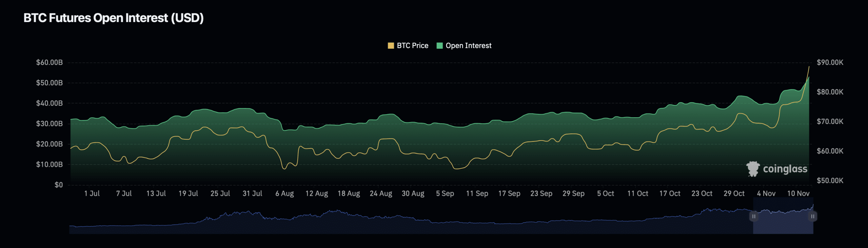The height and width of the screenshot is (248, 868).
Task: Grab the right range slider handle
Action: [812, 216]
